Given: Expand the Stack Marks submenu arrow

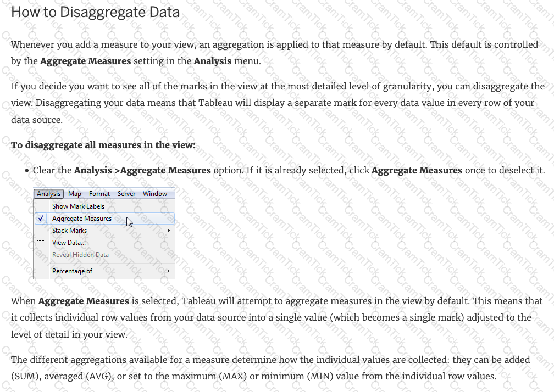Looking at the screenshot, I should point(169,231).
